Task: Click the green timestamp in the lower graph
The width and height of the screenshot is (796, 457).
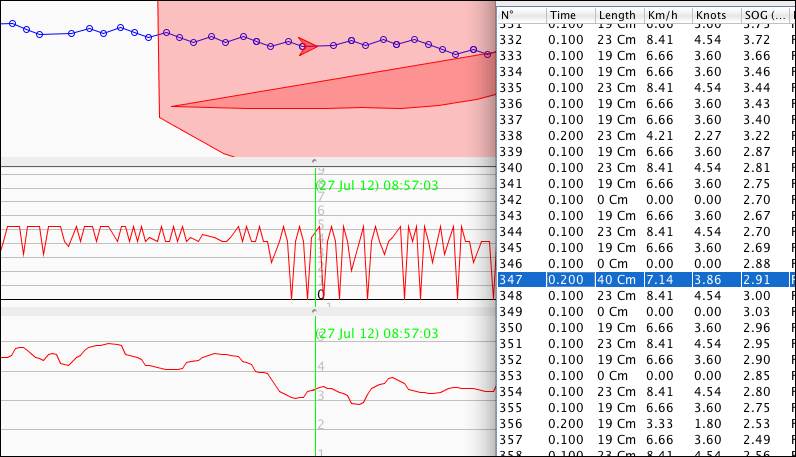Action: (377, 333)
